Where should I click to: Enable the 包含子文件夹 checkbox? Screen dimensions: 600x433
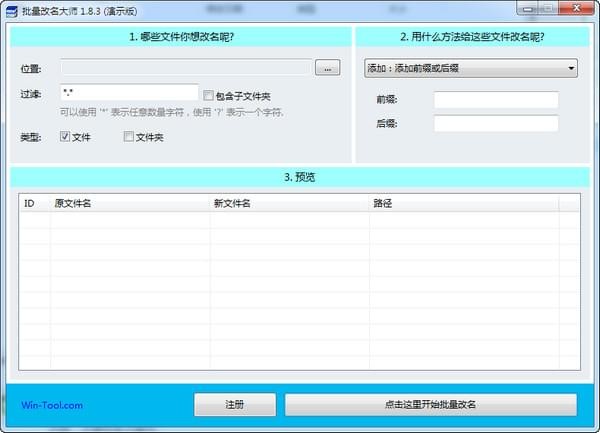(x=208, y=96)
